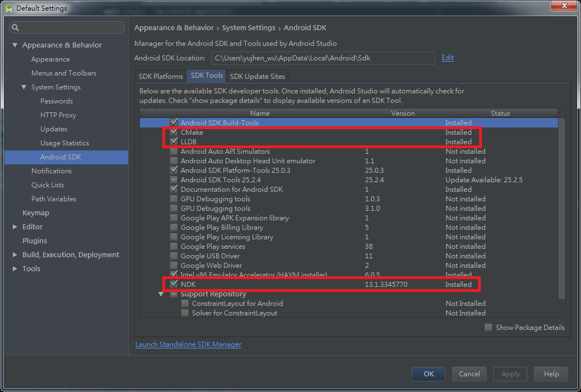The image size is (581, 392).
Task: Toggle the Support Repository checkbox
Action: (x=174, y=294)
